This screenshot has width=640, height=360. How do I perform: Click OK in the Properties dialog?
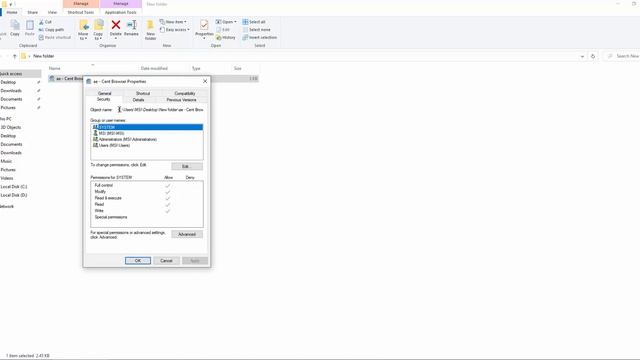(138, 260)
